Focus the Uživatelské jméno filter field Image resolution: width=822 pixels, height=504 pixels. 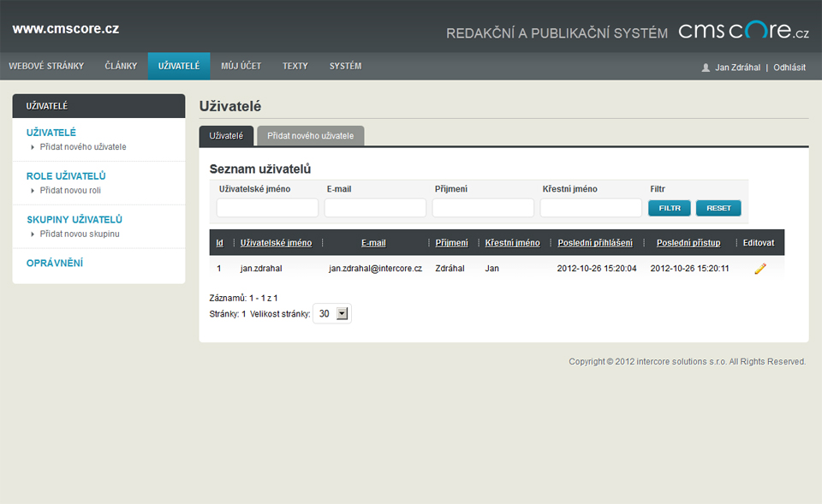(x=267, y=208)
